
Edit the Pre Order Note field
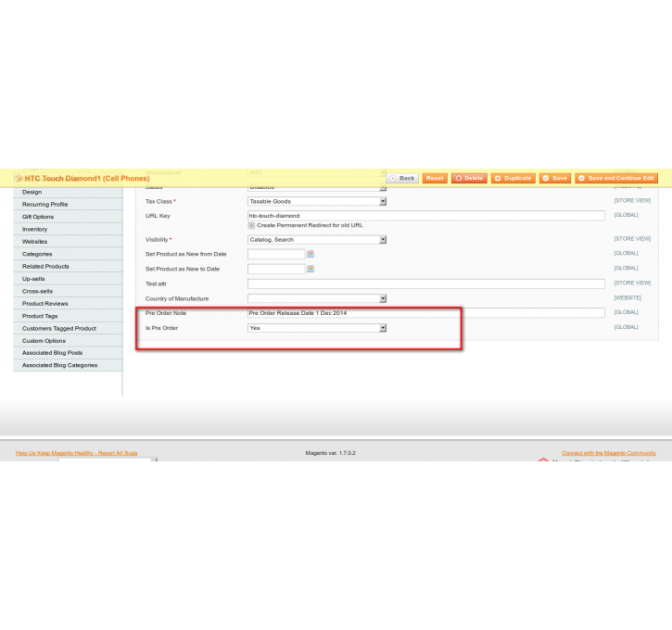click(x=426, y=313)
